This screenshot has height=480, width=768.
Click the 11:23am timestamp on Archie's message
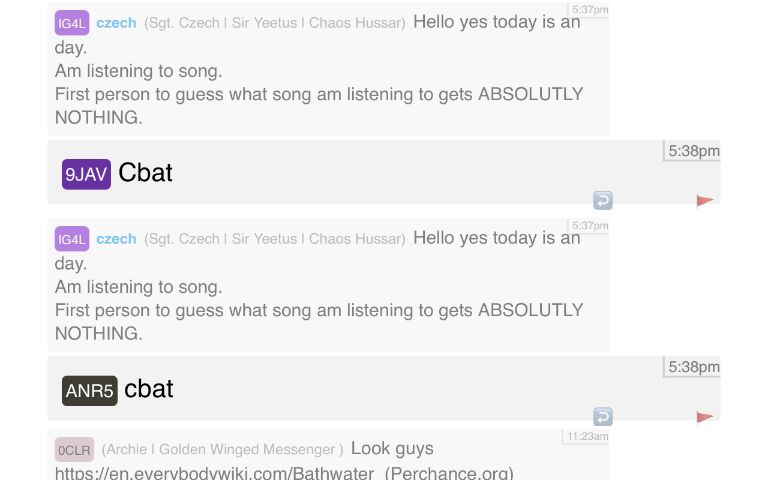click(x=587, y=437)
